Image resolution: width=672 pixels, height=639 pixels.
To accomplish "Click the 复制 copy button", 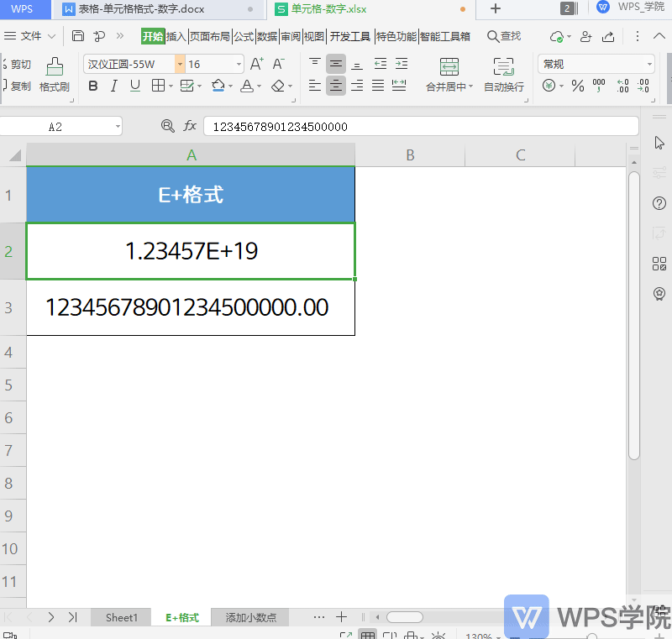I will click(17, 86).
